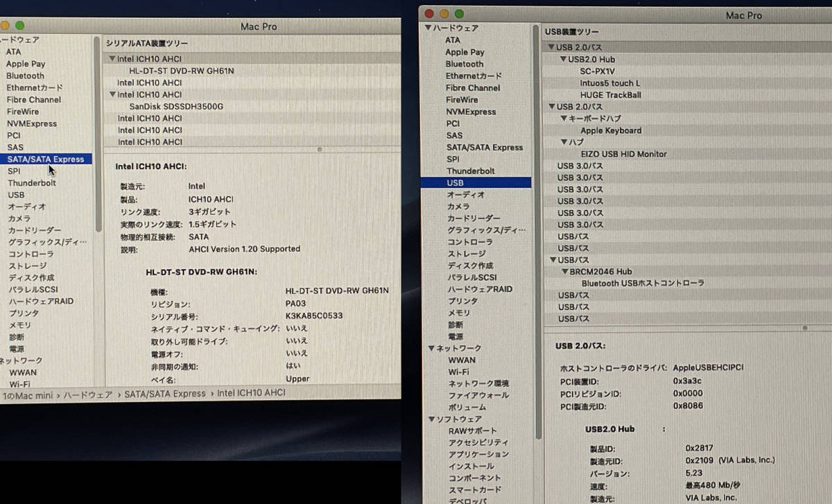Select FireWire in right window sidebar
832x504 pixels.
[x=462, y=100]
